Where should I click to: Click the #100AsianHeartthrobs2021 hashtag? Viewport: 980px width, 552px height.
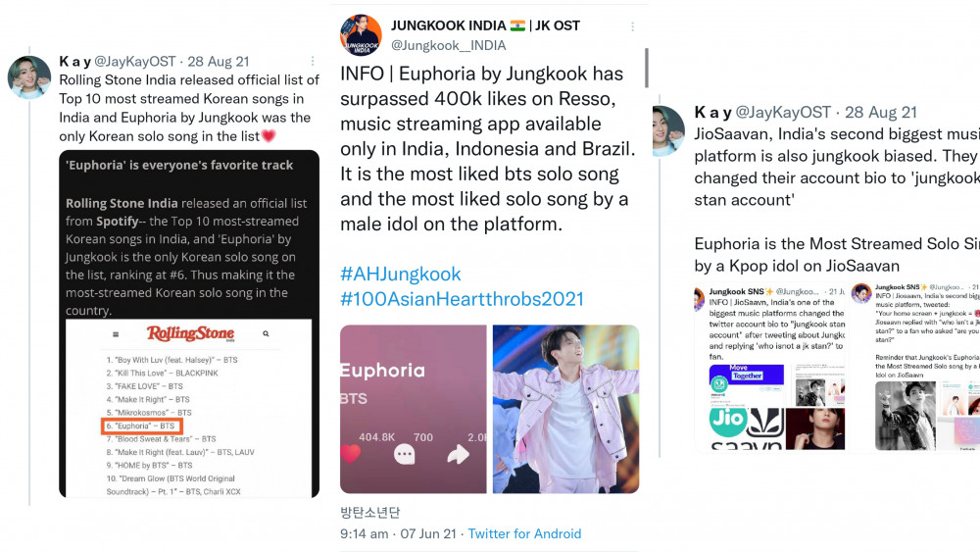[x=462, y=299]
